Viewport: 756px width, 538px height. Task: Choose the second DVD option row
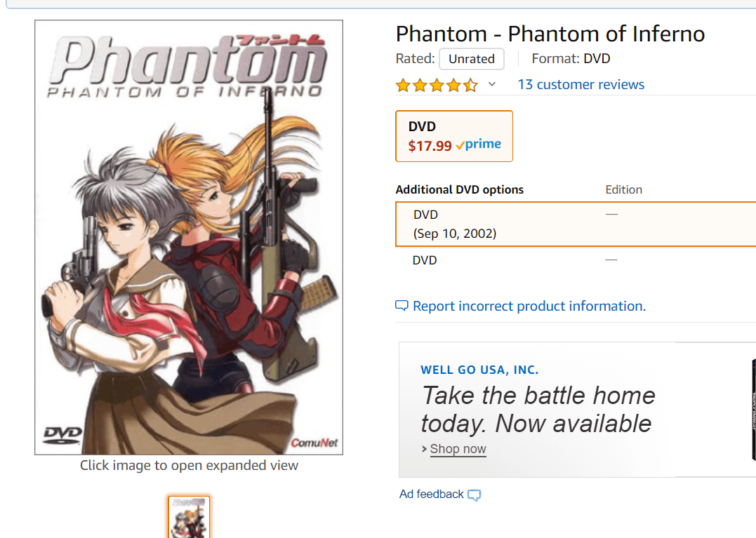pyautogui.click(x=576, y=260)
